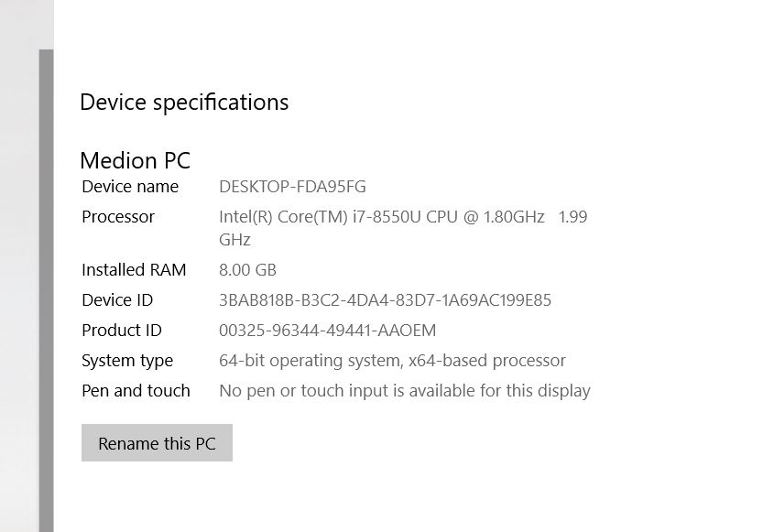Image resolution: width=763 pixels, height=532 pixels.
Task: Click the GHz text on the second processor line
Action: [x=234, y=240]
